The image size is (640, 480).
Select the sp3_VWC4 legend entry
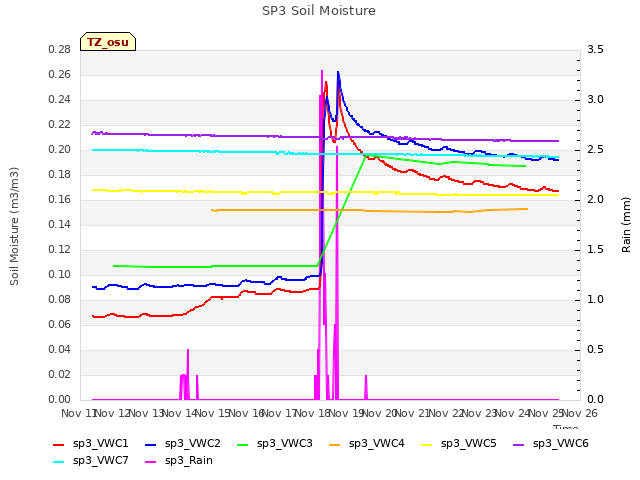pyautogui.click(x=367, y=444)
